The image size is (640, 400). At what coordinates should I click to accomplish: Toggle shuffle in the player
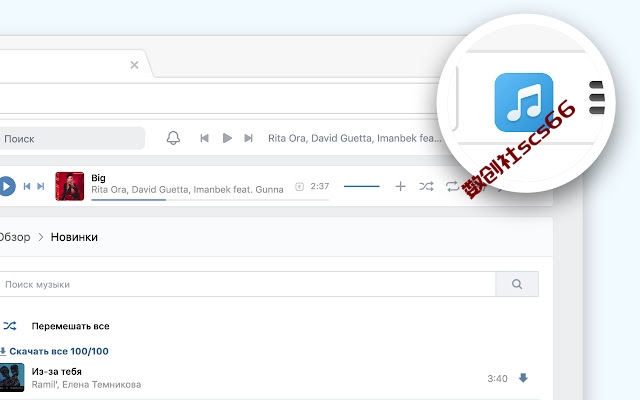click(426, 187)
